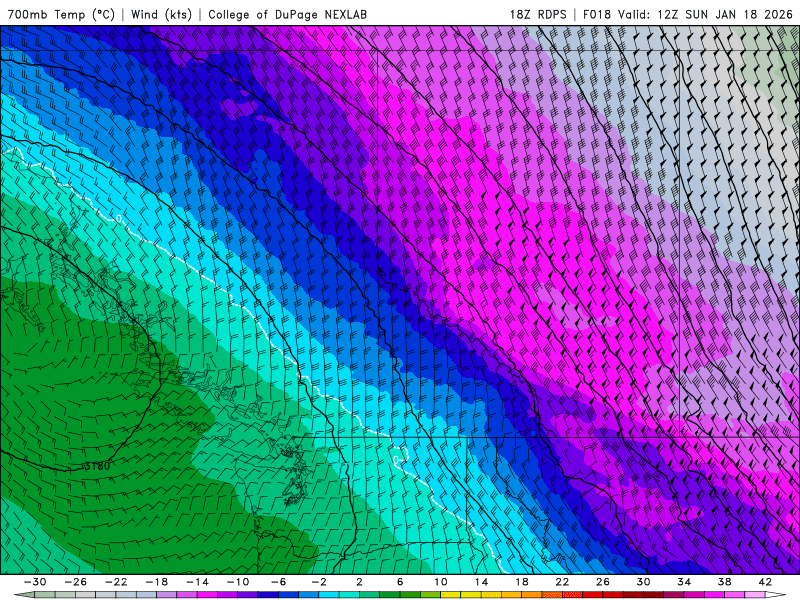Click the 42 value on the color scale
This screenshot has width=800, height=600.
pos(765,582)
